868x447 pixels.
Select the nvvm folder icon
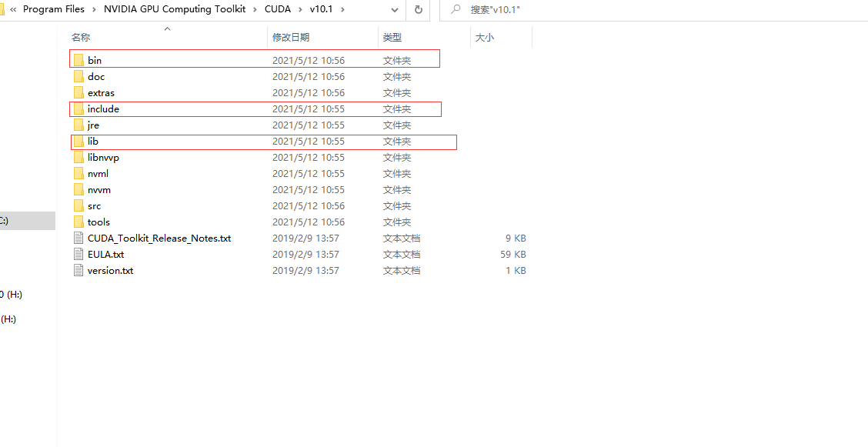(78, 190)
